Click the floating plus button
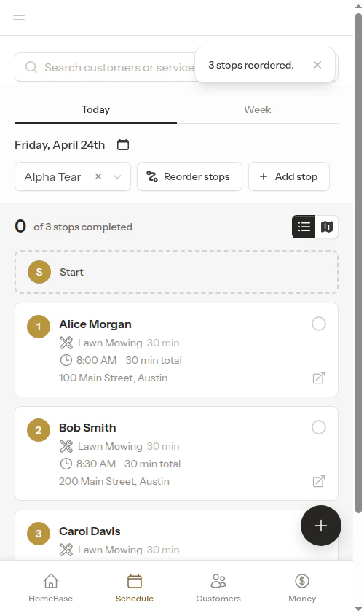 [321, 526]
